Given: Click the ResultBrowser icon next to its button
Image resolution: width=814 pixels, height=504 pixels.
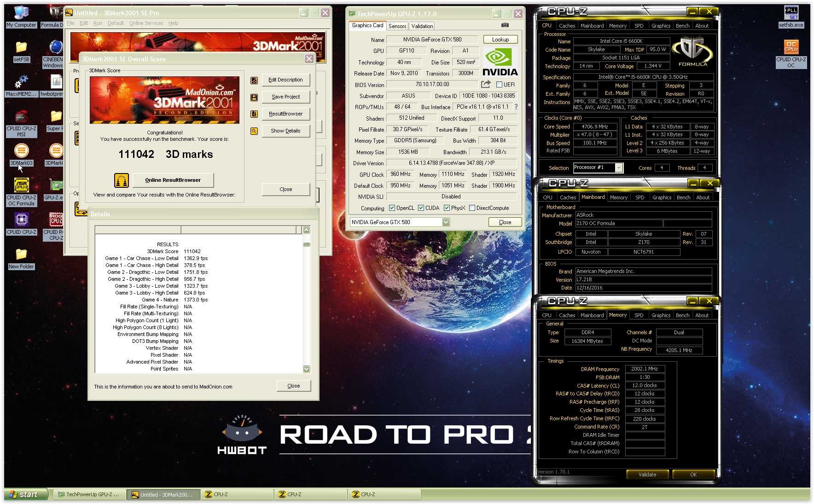Looking at the screenshot, I should [x=254, y=114].
